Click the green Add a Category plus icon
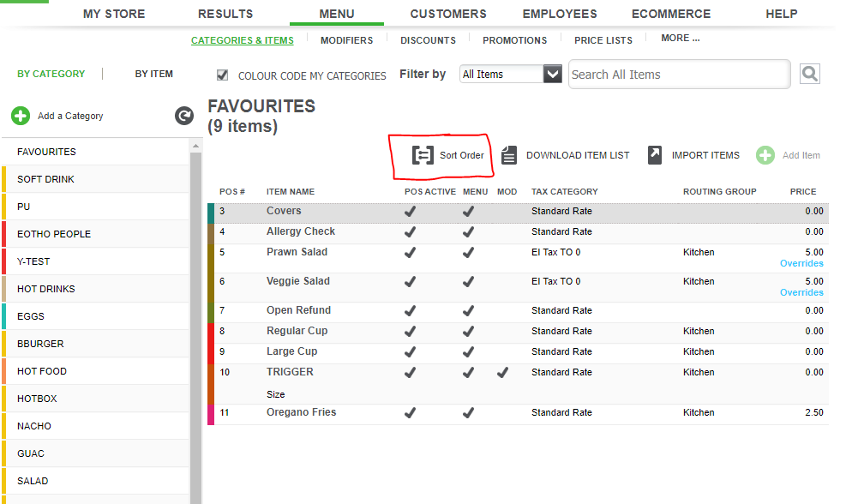 [21, 116]
